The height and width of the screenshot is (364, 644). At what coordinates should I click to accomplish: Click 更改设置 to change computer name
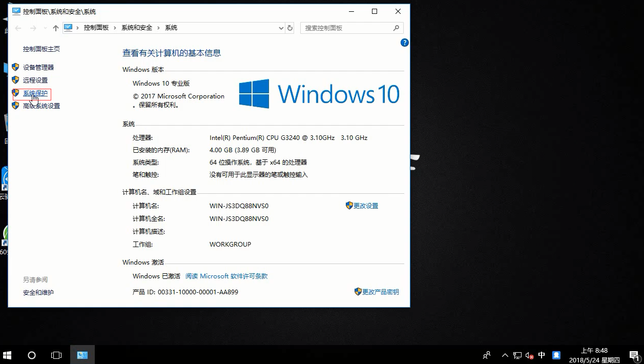coord(366,206)
